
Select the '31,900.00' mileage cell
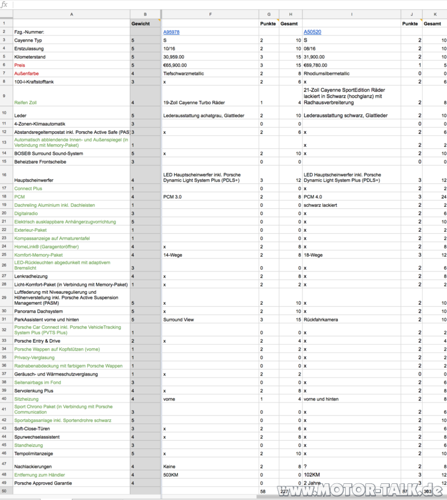(x=351, y=57)
